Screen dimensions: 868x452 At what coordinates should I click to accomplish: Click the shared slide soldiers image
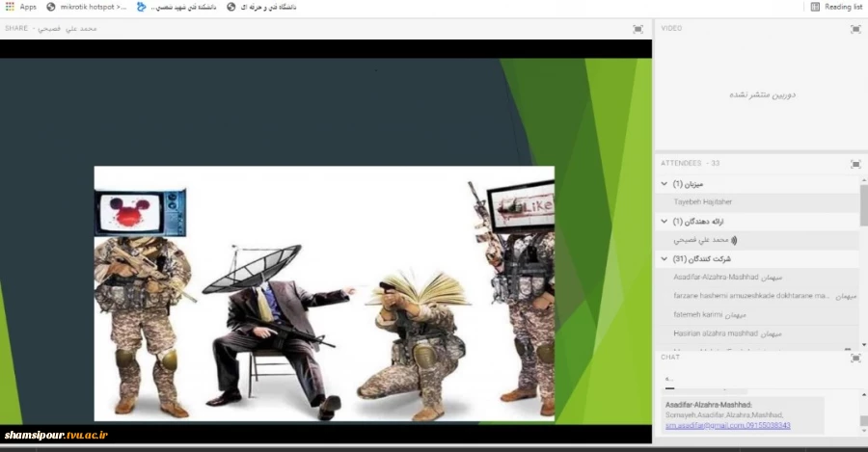324,294
